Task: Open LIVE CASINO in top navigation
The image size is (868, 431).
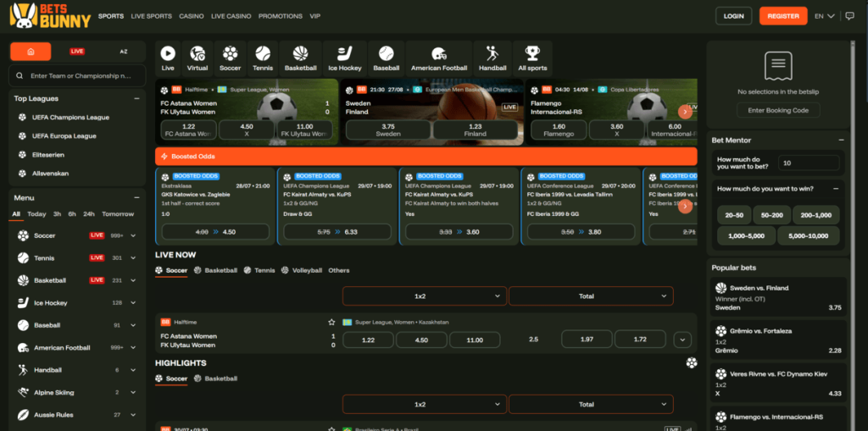Action: coord(231,16)
